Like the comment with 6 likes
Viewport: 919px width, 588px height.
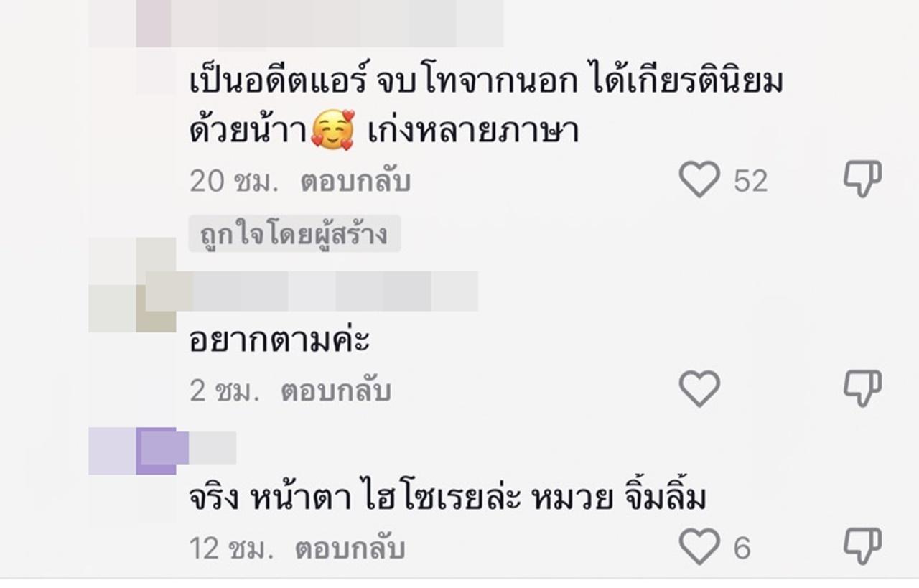[699, 547]
